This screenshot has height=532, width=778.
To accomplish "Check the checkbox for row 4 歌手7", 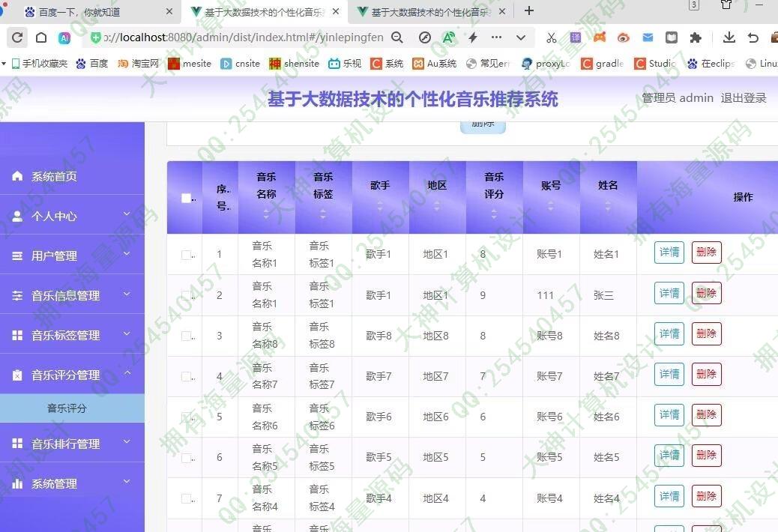I will click(x=186, y=377).
